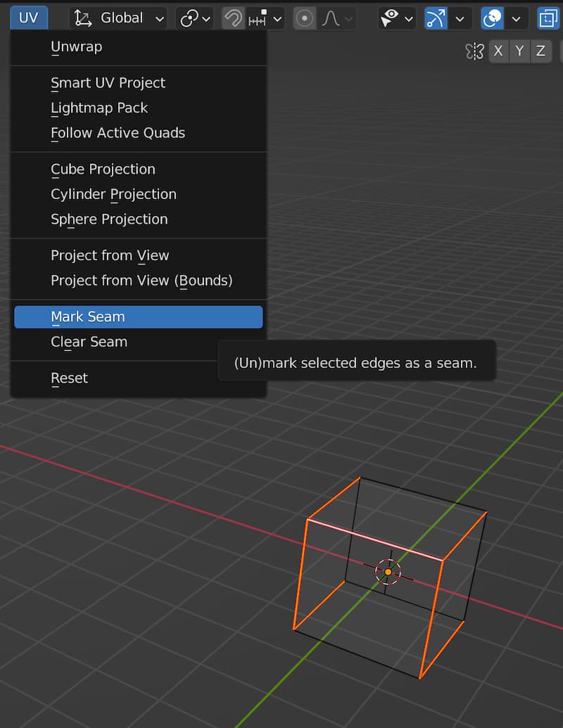Toggle the snap magnet icon
This screenshot has width=563, height=728.
click(x=233, y=18)
